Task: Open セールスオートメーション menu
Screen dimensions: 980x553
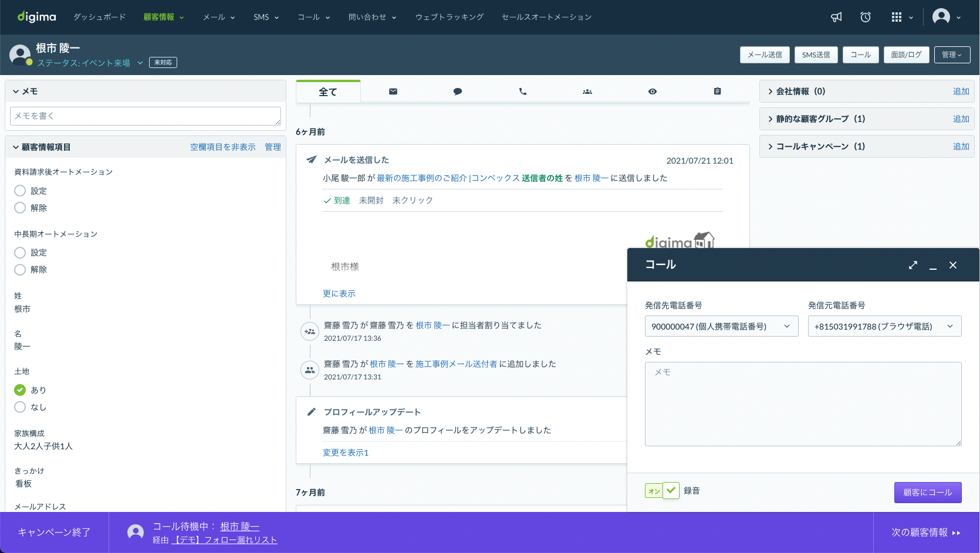Action: (546, 17)
